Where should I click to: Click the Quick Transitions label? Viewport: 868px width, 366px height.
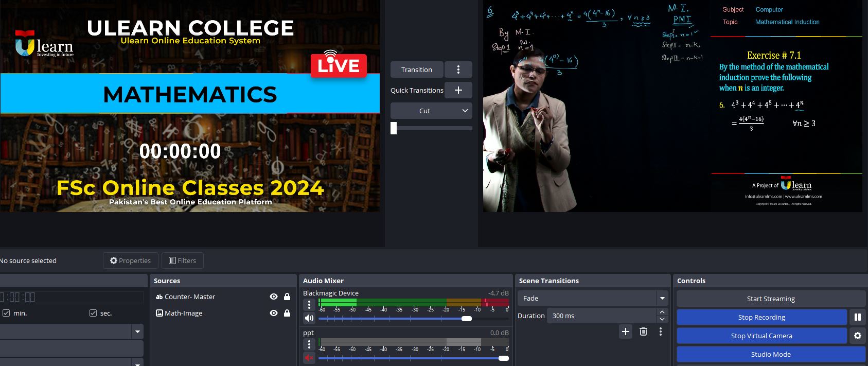pos(417,90)
